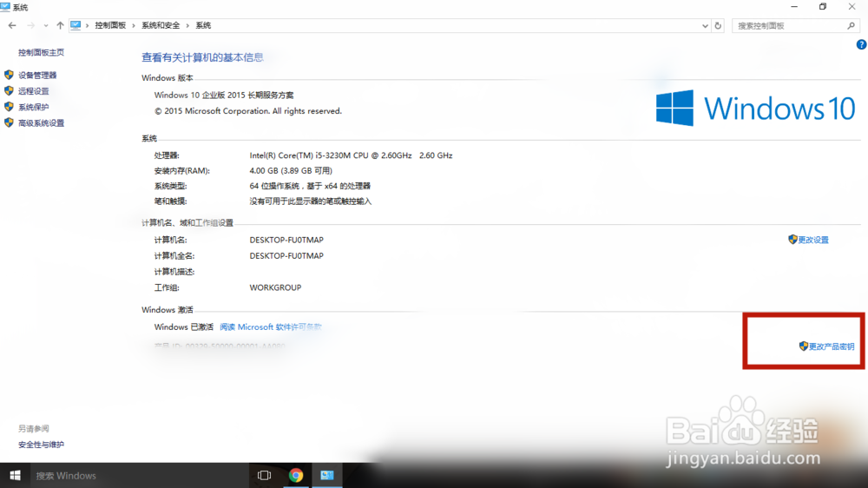This screenshot has height=488, width=868.
Task: Open the recent locations dropdown arrow
Action: [x=46, y=25]
